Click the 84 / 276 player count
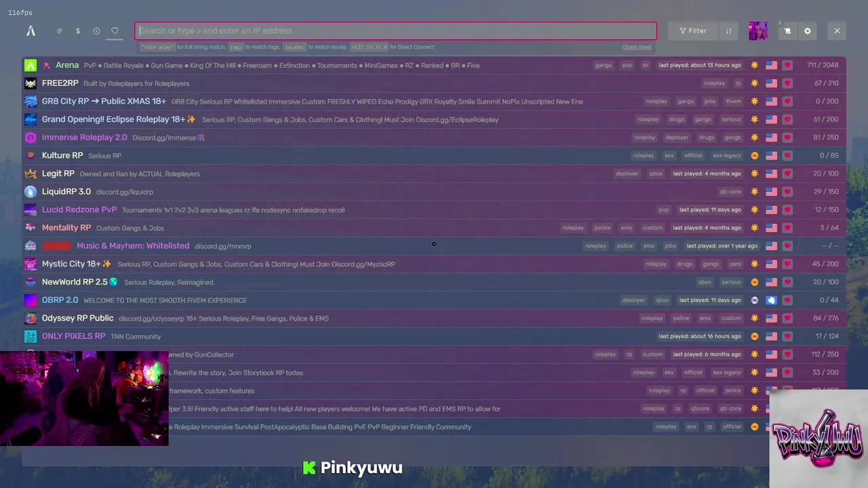Viewport: 868px width, 488px height. point(825,318)
